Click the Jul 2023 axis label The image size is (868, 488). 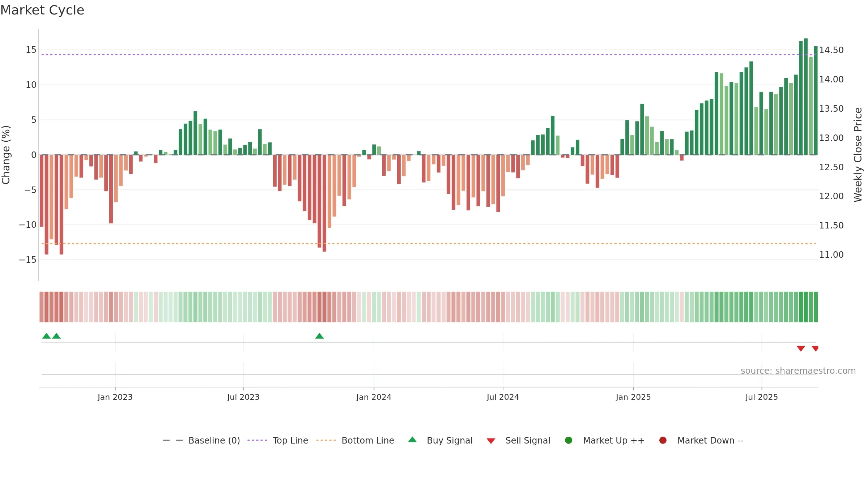tap(243, 397)
